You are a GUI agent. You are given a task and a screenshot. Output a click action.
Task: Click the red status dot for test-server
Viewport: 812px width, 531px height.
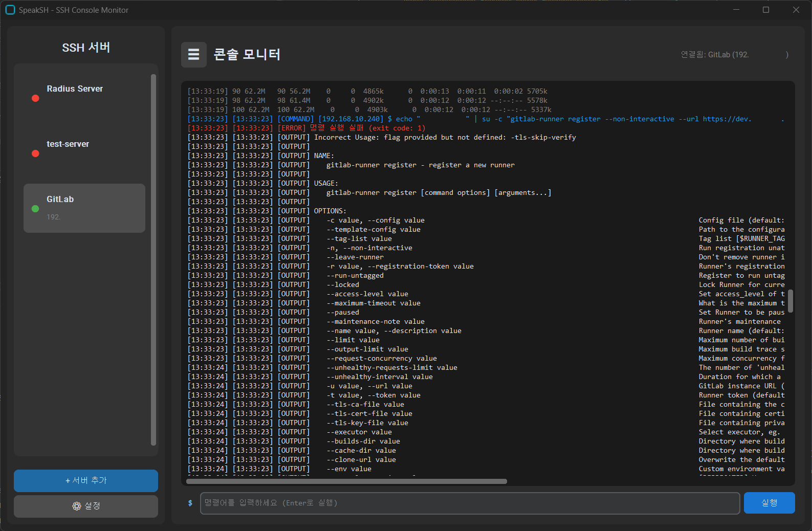[35, 153]
